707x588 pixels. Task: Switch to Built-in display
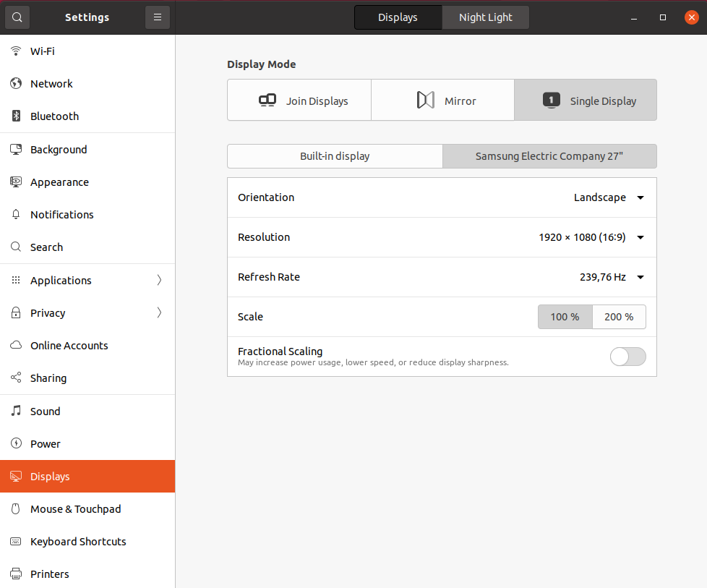click(335, 155)
